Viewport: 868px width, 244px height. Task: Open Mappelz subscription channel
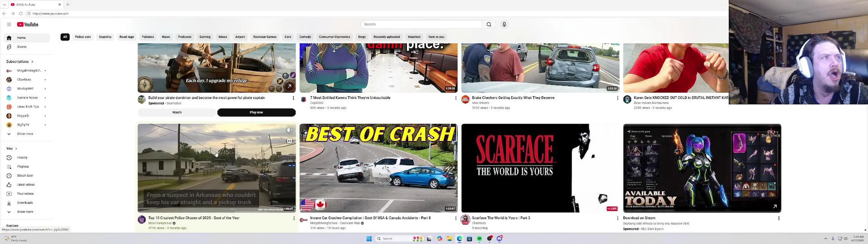point(26,116)
